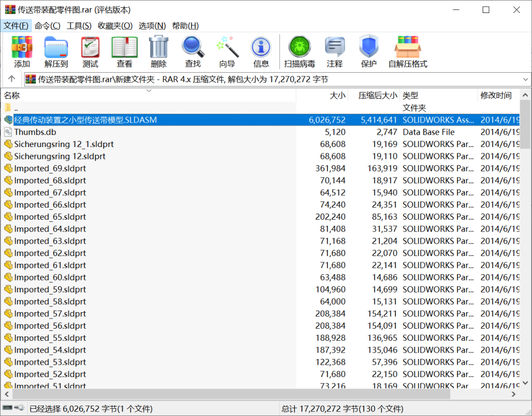Select the Thumbs.db file
Image resolution: width=532 pixels, height=416 pixels.
point(35,132)
